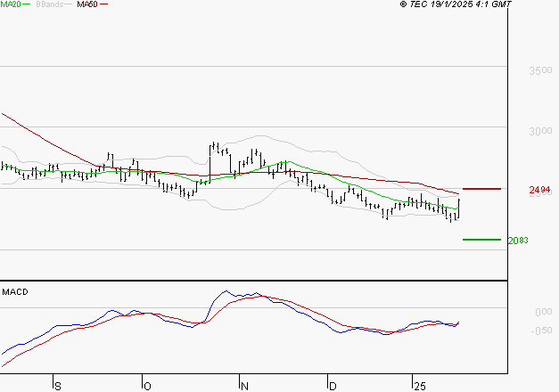Click the D month marker on the time axis
The height and width of the screenshot is (392, 559).
pos(331,386)
